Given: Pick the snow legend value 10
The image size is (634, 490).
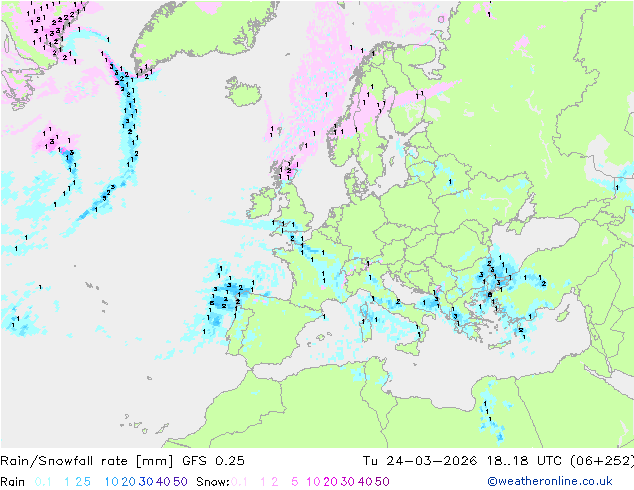Looking at the screenshot, I should pos(313,482).
